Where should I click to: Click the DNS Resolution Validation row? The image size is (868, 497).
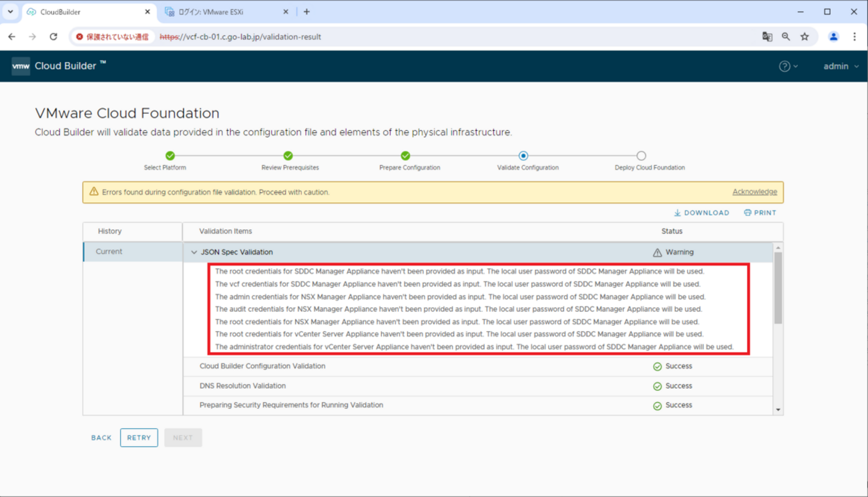pyautogui.click(x=478, y=386)
